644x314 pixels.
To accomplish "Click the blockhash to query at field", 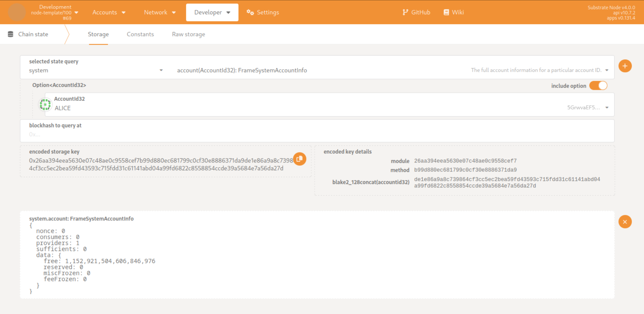I will [x=317, y=134].
